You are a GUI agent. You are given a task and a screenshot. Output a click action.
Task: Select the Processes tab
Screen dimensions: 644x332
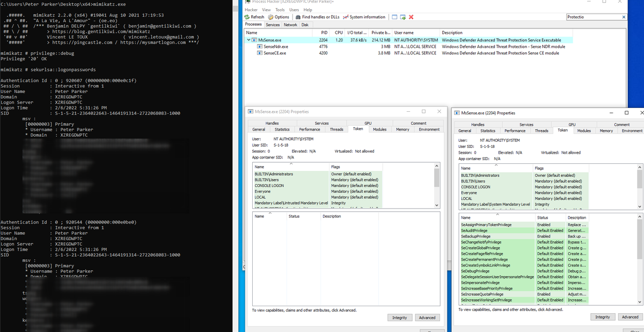(253, 25)
